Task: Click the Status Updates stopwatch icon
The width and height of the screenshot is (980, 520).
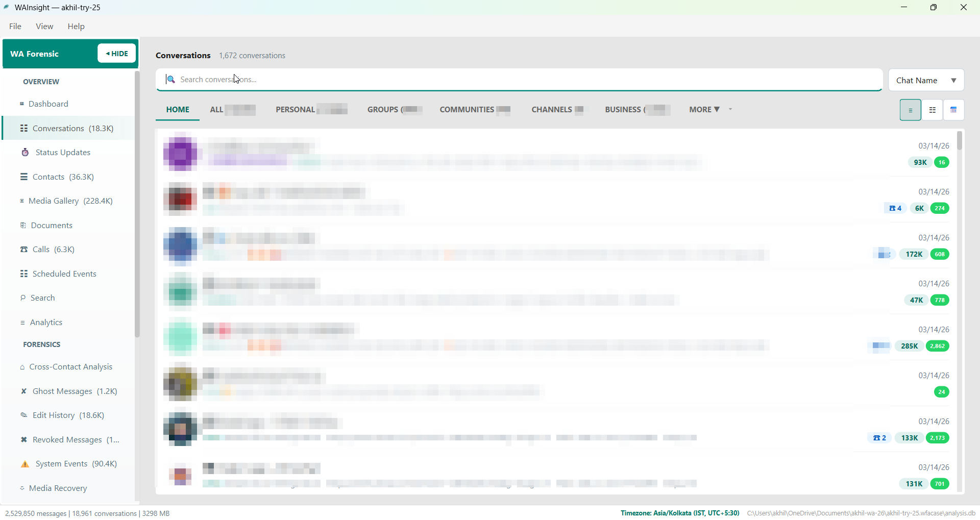Action: point(25,152)
